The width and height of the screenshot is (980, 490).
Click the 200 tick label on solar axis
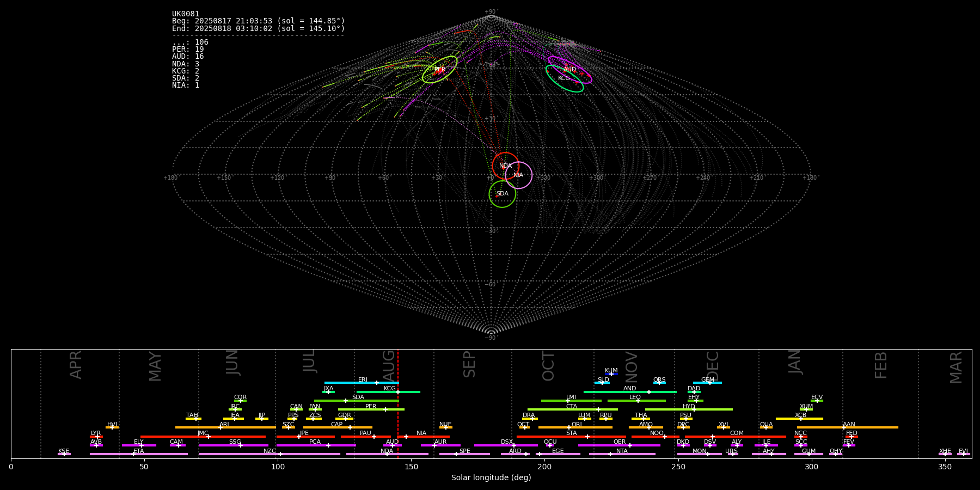point(544,467)
